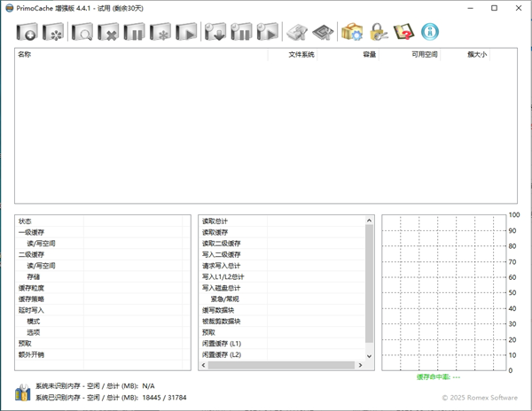Sort by the 名称 column header
The image size is (532, 411).
point(141,55)
